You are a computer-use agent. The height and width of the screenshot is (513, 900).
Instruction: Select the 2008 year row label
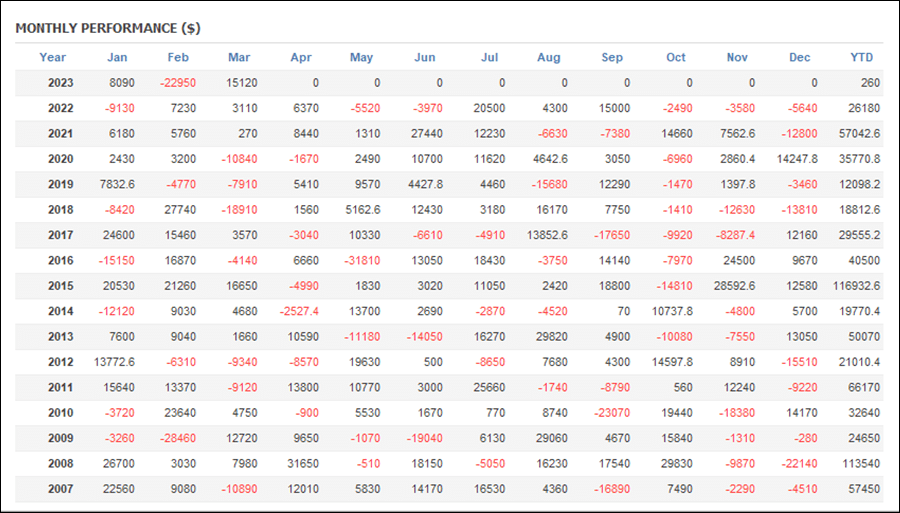60,464
